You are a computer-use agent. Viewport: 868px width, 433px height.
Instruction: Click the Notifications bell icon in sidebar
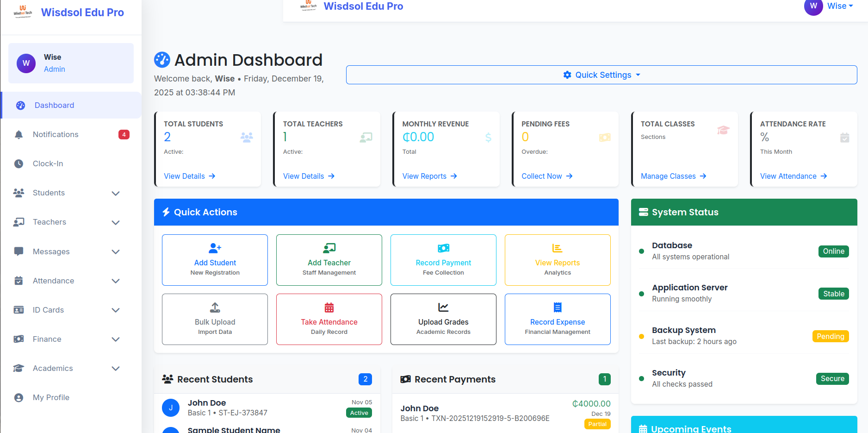(19, 134)
